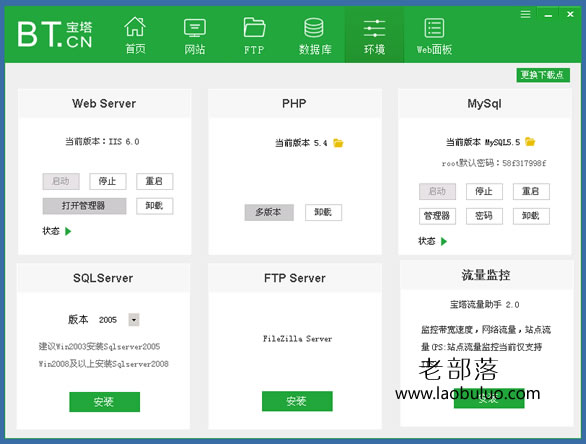Expand SQLServer 版本 dropdown arrow
The width and height of the screenshot is (586, 444).
point(134,320)
